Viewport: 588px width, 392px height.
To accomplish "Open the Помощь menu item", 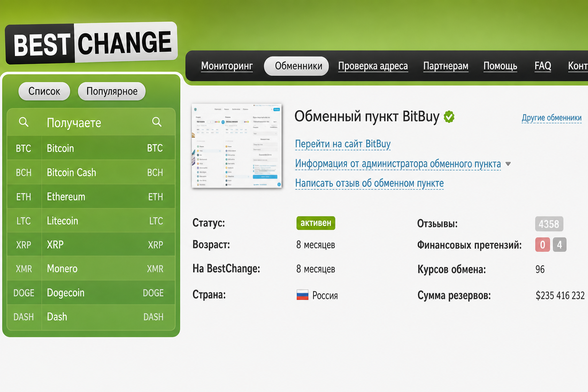I will [x=500, y=66].
